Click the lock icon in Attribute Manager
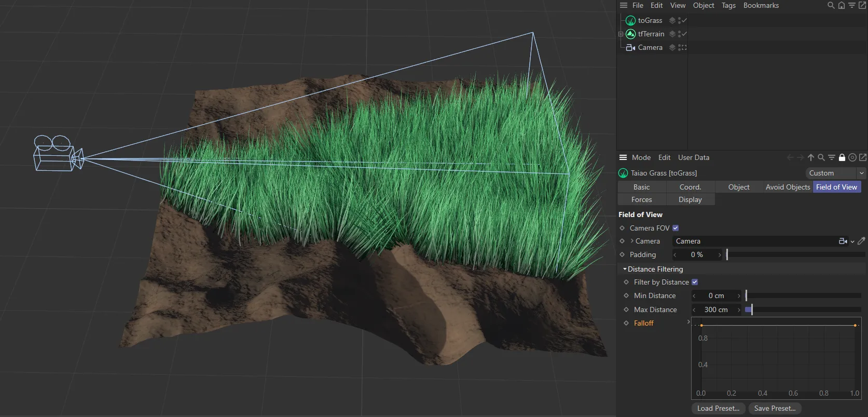The width and height of the screenshot is (868, 417). 842,158
